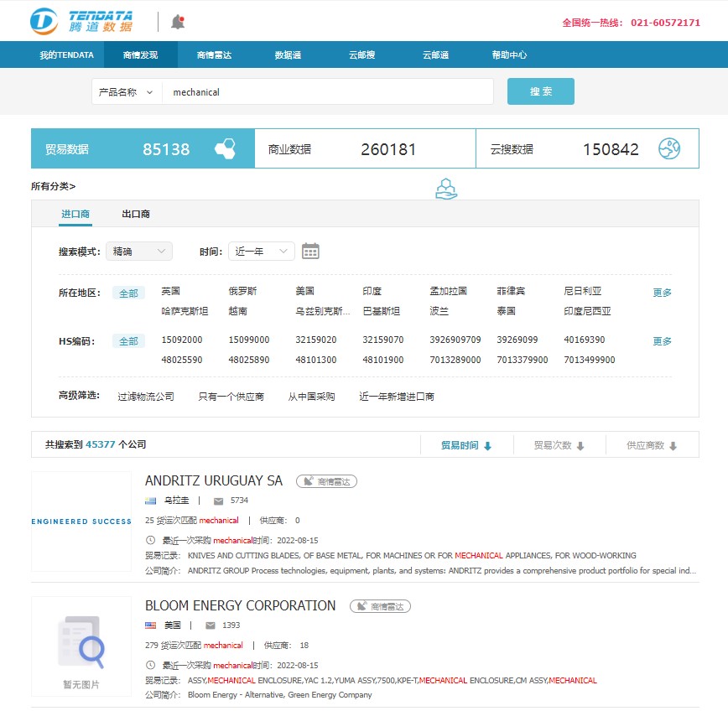
Task: Click the clock icon in BLOOM ENERGY row
Action: click(150, 665)
